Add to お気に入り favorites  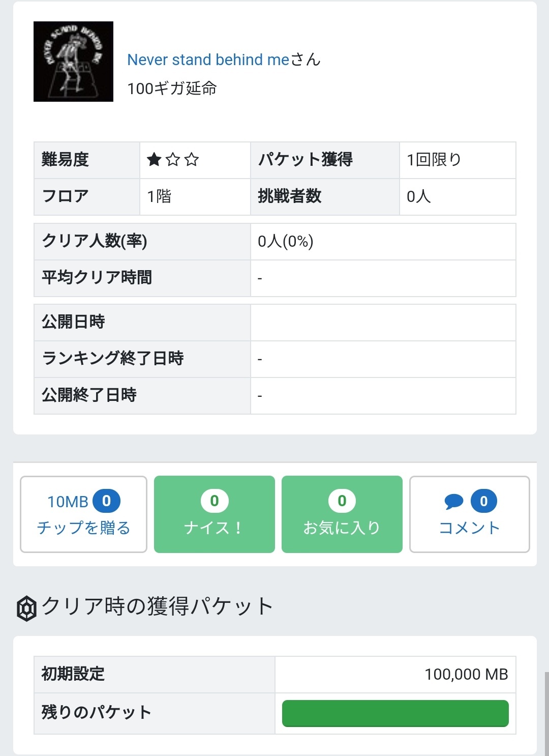point(342,514)
